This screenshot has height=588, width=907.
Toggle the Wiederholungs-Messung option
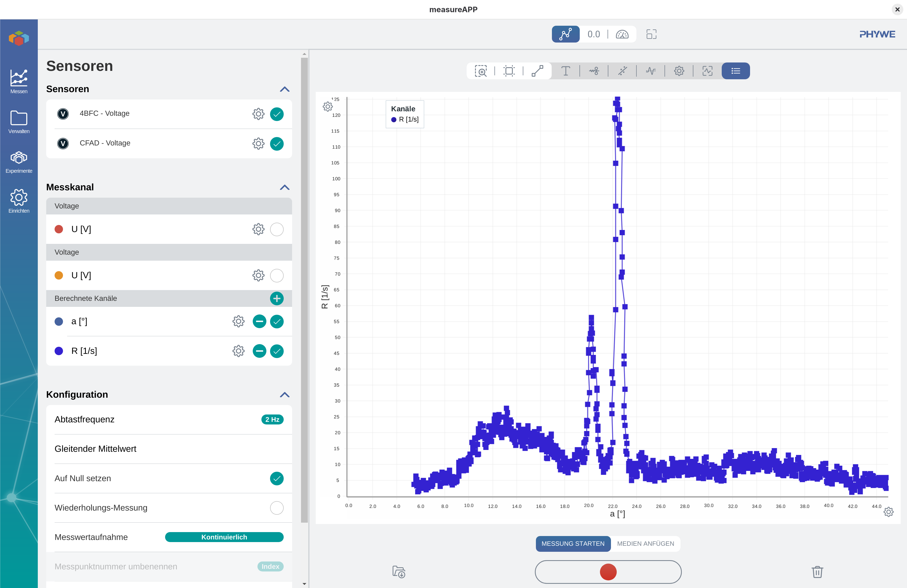click(x=277, y=508)
